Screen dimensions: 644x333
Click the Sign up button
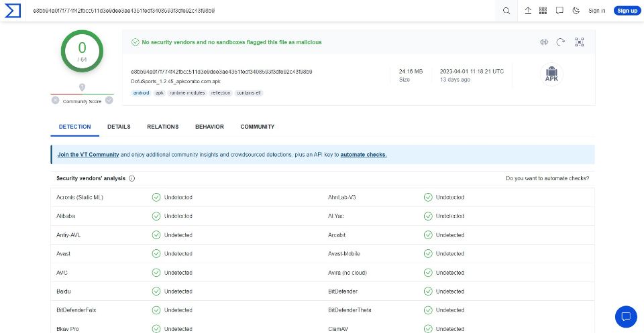(627, 11)
